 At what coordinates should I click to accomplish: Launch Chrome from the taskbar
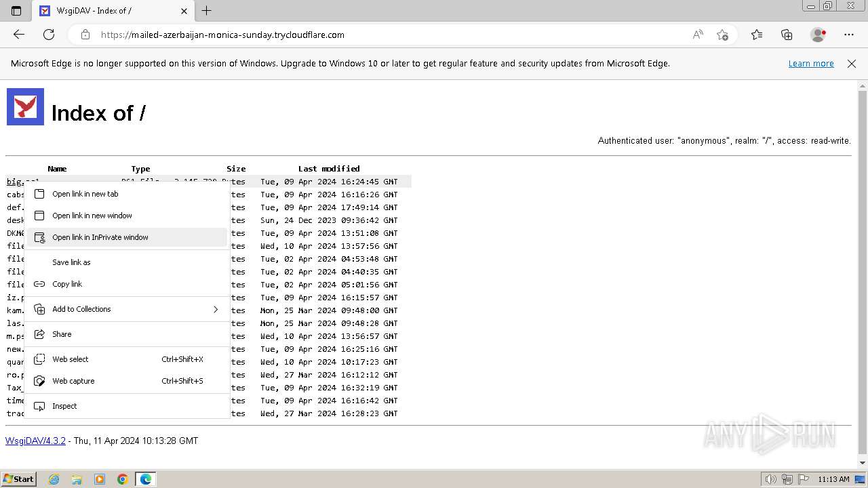coord(123,479)
